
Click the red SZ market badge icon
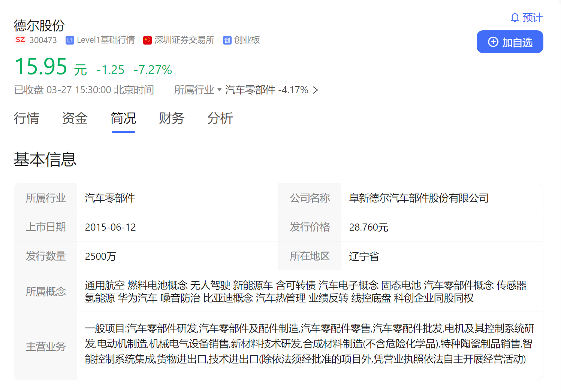[20, 40]
